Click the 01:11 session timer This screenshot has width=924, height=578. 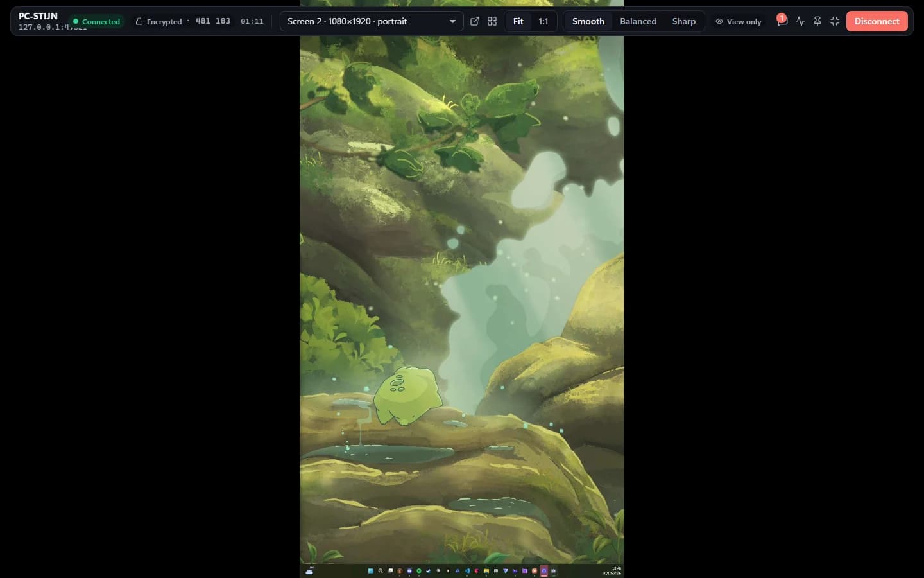(252, 21)
